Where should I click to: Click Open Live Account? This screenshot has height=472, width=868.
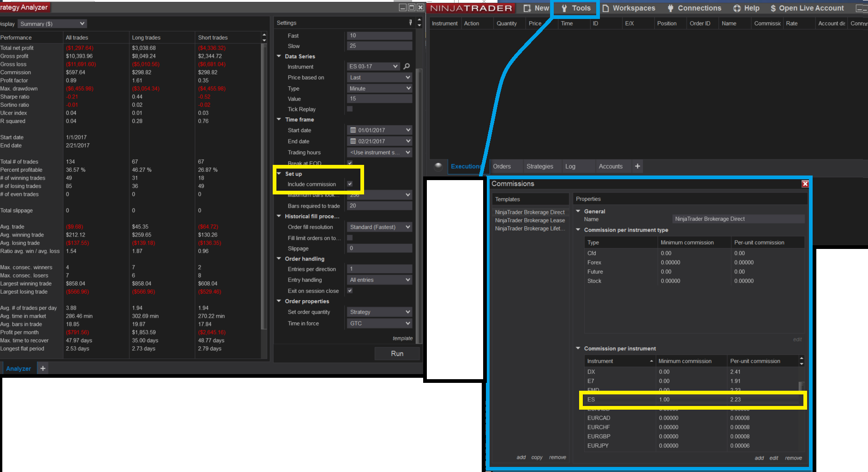click(x=807, y=8)
